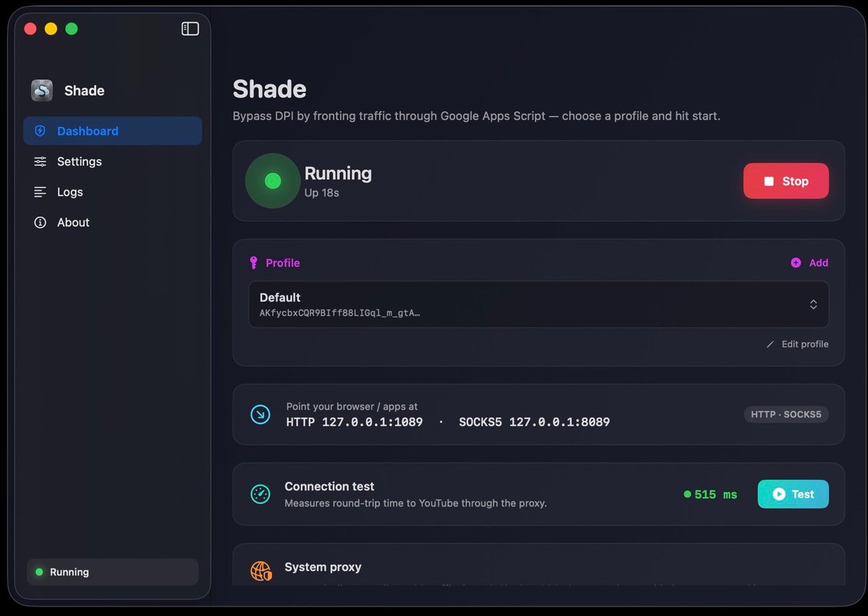The image size is (868, 616).
Task: Click the System proxy heading
Action: (323, 567)
